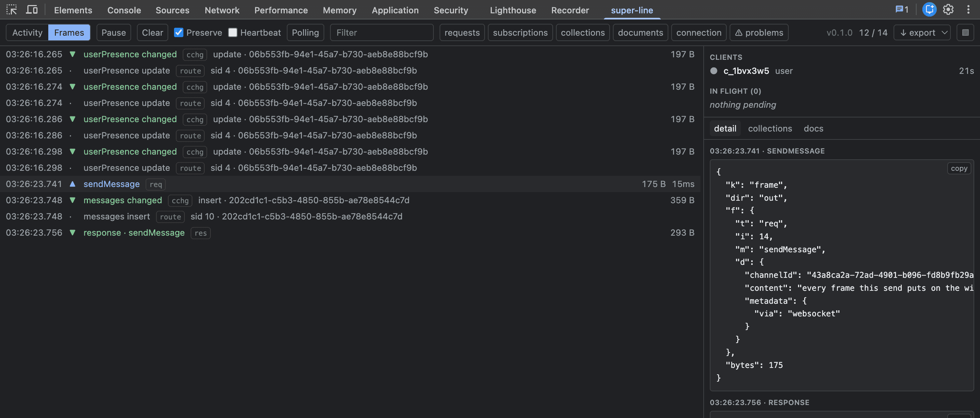Click the client status dot for c_1bvx3w5

tap(714, 71)
